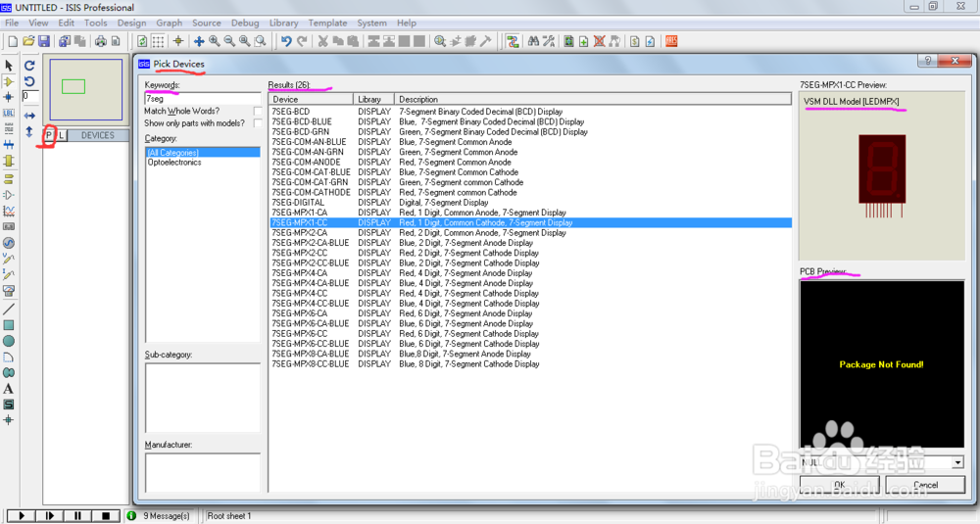
Task: Click the binoculars Search and Tag icon
Action: pos(533,42)
